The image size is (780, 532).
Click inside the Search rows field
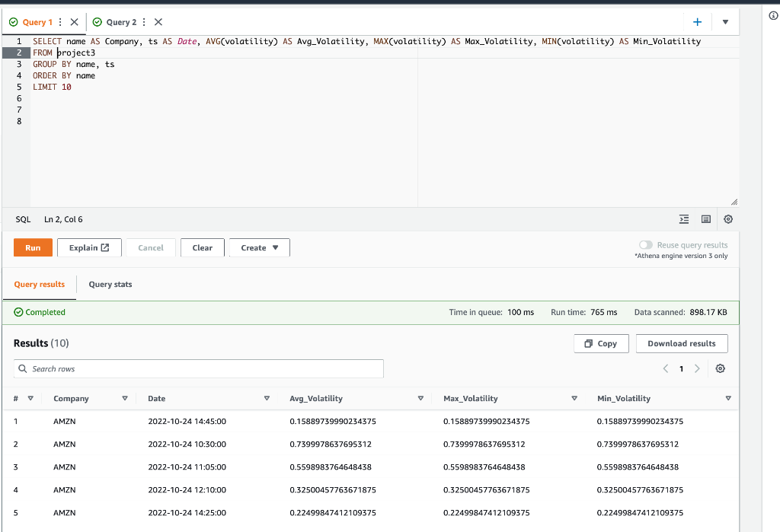coord(198,368)
